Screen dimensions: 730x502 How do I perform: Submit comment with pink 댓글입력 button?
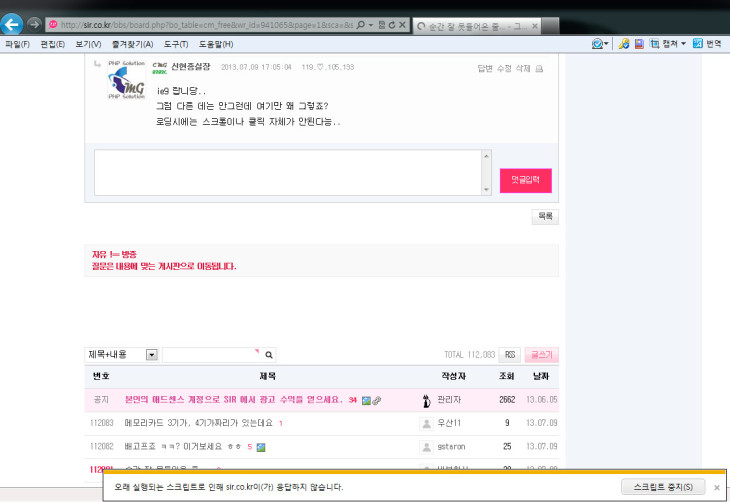pos(526,180)
